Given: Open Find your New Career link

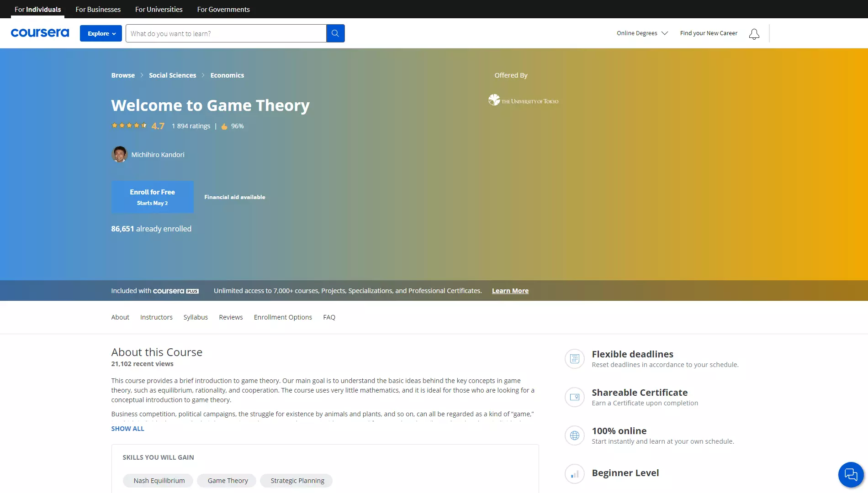Looking at the screenshot, I should [x=709, y=33].
